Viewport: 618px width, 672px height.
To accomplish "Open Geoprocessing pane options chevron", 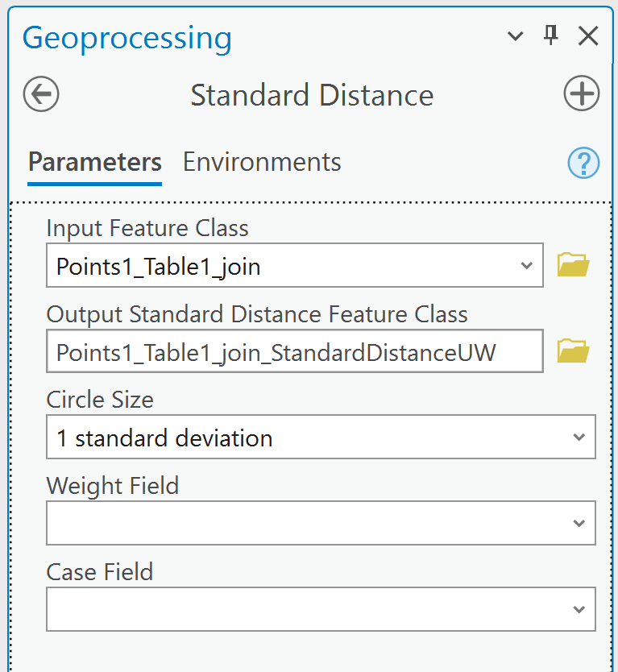I will (x=515, y=36).
